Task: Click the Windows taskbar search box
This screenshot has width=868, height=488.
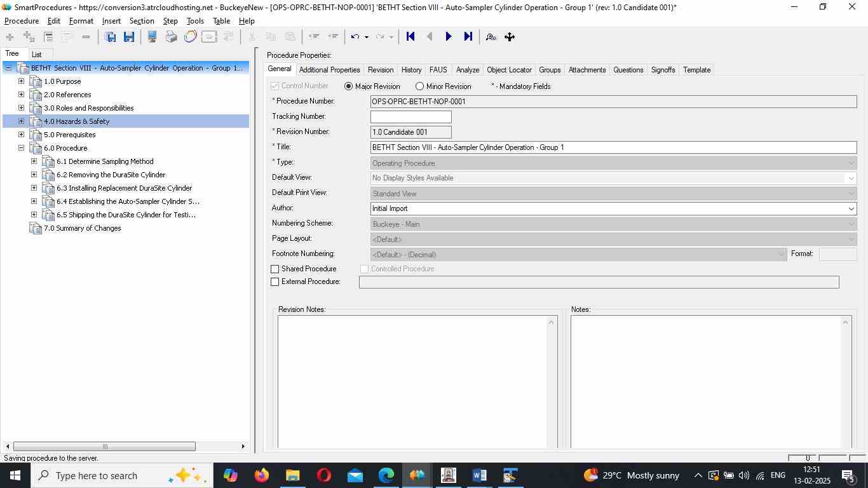Action: click(121, 475)
